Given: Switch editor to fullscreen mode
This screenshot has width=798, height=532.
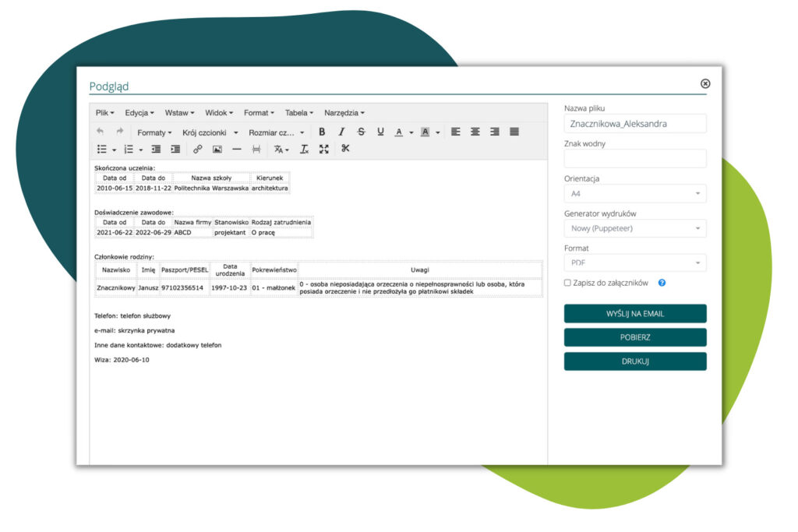Looking at the screenshot, I should click(324, 150).
